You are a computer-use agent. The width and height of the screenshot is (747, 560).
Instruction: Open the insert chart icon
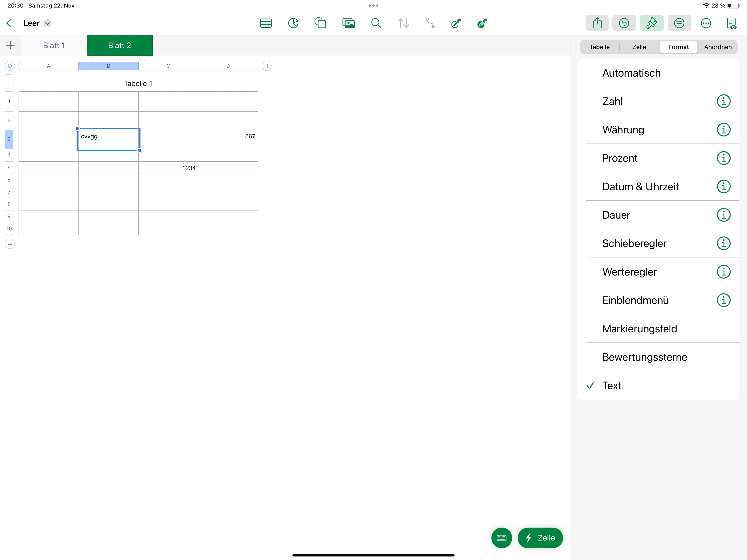coord(293,23)
